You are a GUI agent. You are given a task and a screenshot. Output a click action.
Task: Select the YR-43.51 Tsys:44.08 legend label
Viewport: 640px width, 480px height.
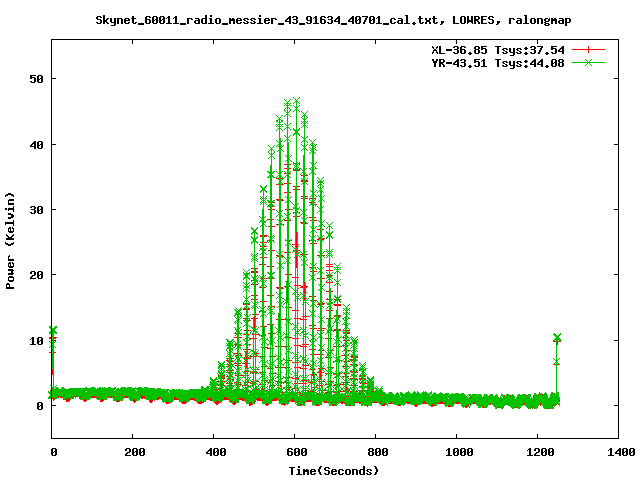498,63
